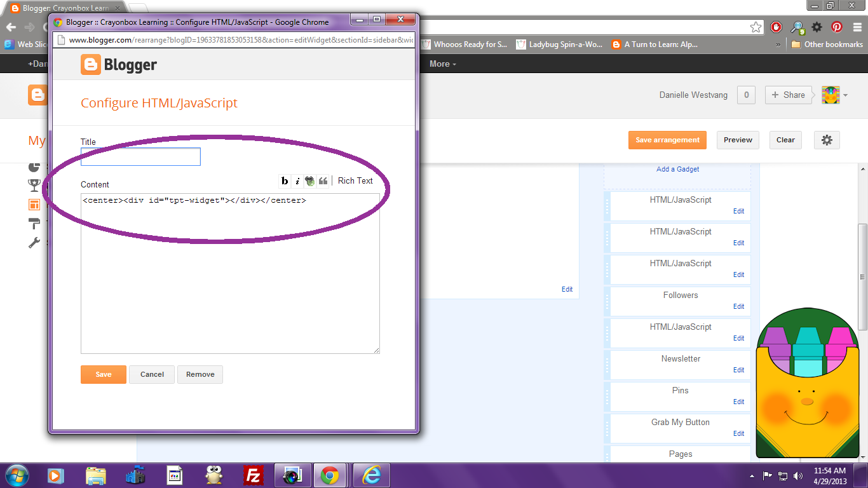
Task: Open the profile avatar dropdown arrow
Action: (845, 95)
